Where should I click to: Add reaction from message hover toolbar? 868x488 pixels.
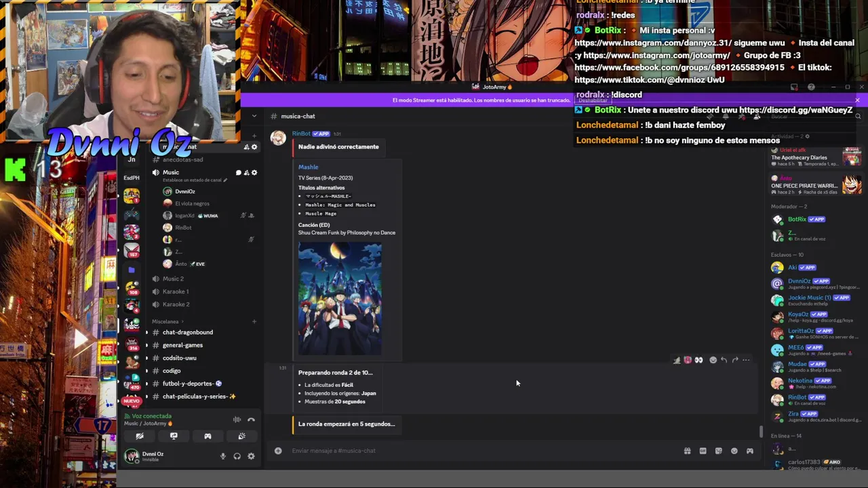[x=713, y=360]
